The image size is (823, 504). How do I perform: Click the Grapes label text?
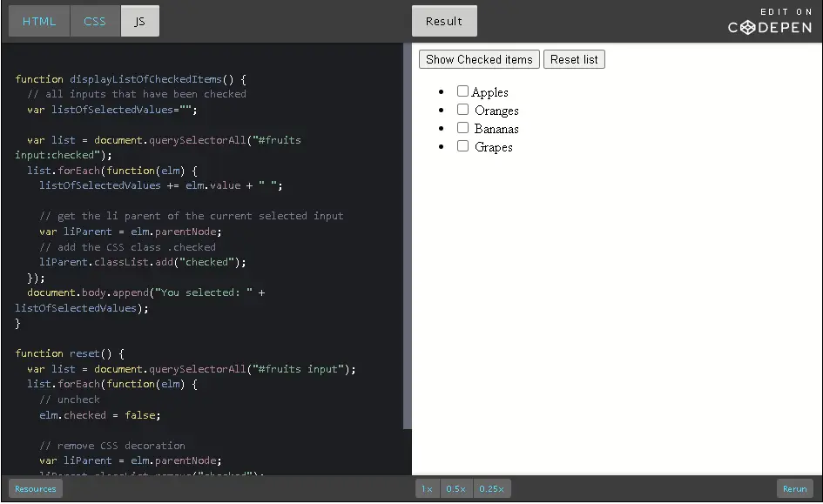point(494,147)
